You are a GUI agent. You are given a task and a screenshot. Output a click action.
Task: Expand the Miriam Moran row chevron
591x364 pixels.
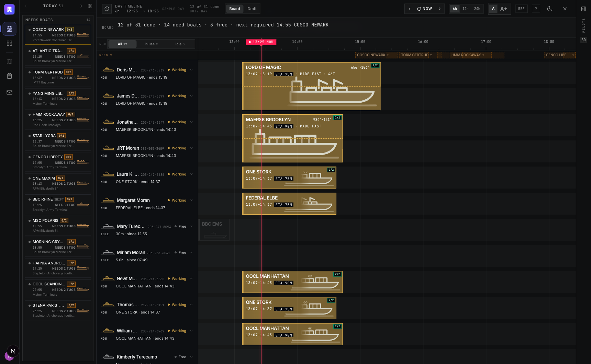coord(191,253)
